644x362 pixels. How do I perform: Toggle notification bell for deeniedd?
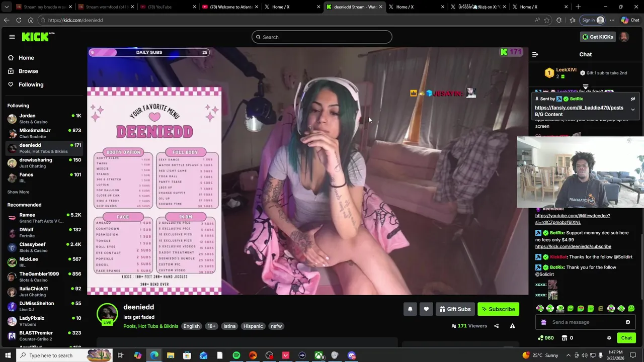pos(410,309)
